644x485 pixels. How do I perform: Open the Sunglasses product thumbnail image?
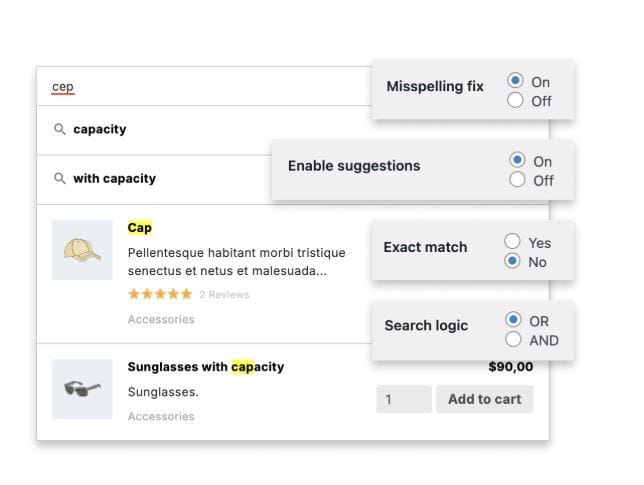pyautogui.click(x=82, y=389)
